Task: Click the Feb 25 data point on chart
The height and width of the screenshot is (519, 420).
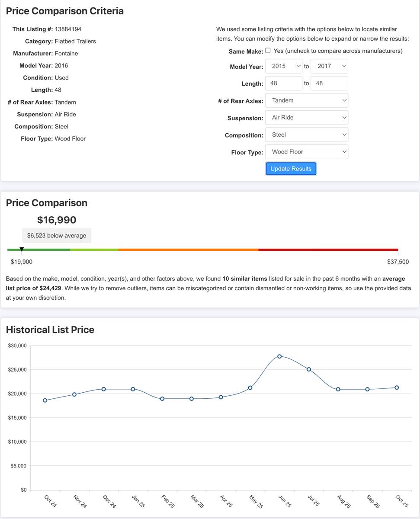Action: [x=162, y=399]
